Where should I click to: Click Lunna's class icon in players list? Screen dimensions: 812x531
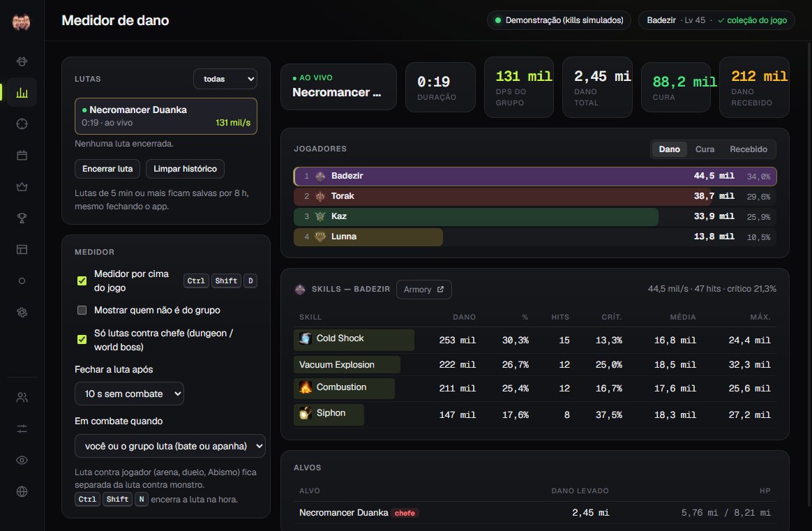321,237
